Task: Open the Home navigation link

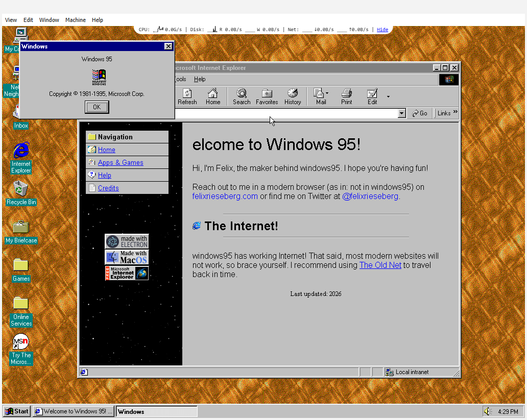Action: [x=107, y=150]
